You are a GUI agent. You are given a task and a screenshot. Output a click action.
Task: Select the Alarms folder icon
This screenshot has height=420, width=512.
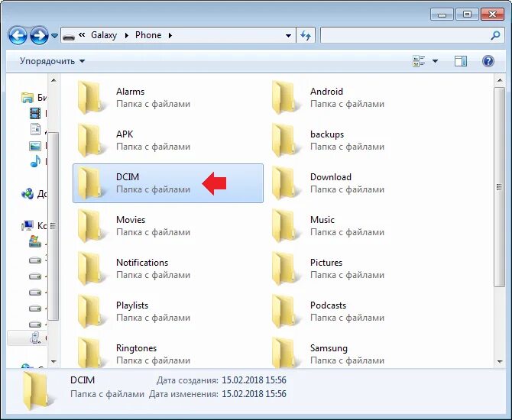pos(92,98)
